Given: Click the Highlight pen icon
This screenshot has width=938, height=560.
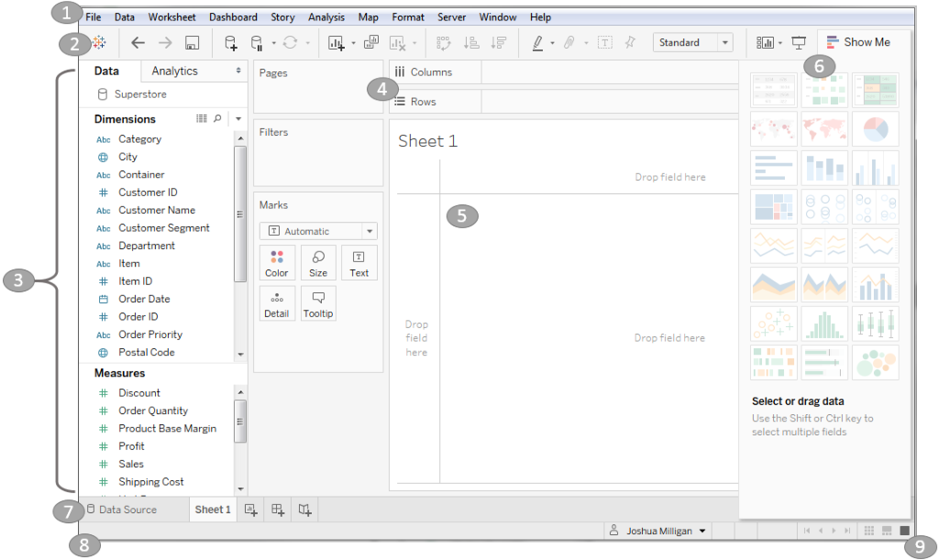Looking at the screenshot, I should [538, 42].
